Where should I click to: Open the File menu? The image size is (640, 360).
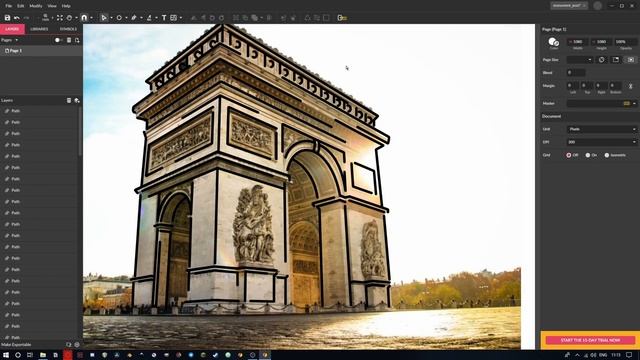click(9, 6)
